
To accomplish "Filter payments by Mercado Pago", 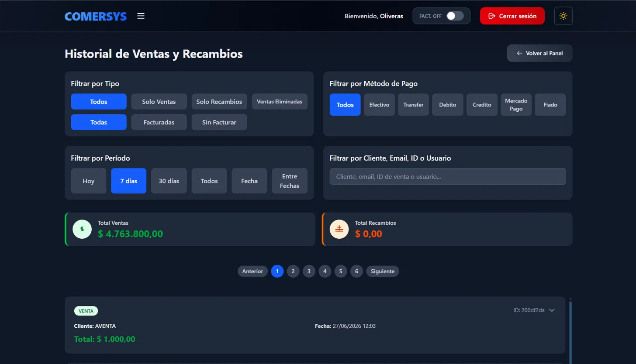I will click(516, 105).
